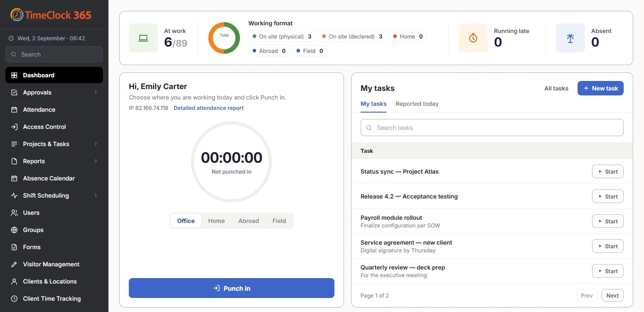Select the Abroad work location
The height and width of the screenshot is (312, 644).
pos(249,221)
